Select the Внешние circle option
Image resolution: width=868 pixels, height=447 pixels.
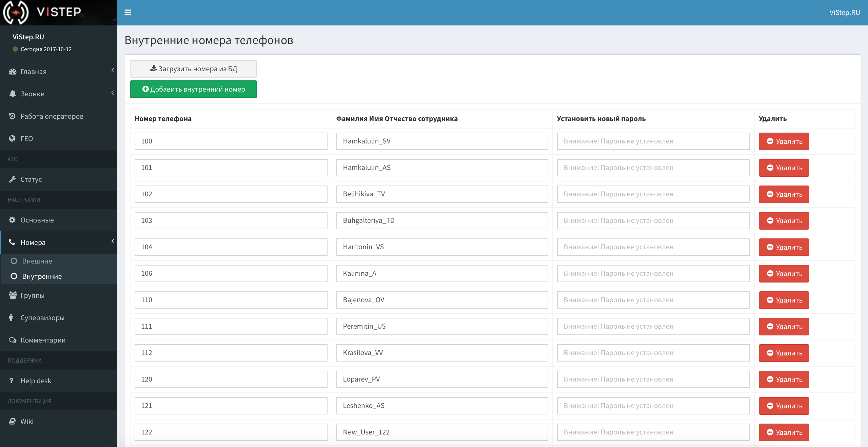click(14, 261)
